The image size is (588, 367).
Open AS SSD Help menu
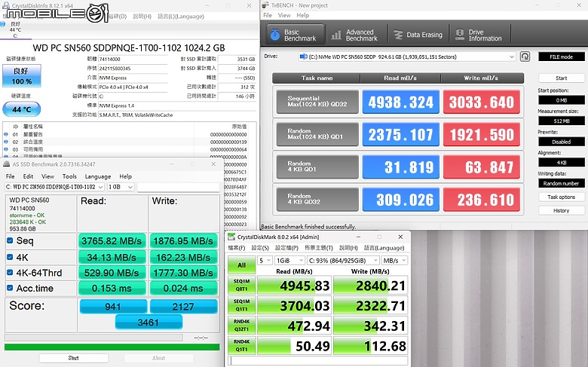click(126, 176)
